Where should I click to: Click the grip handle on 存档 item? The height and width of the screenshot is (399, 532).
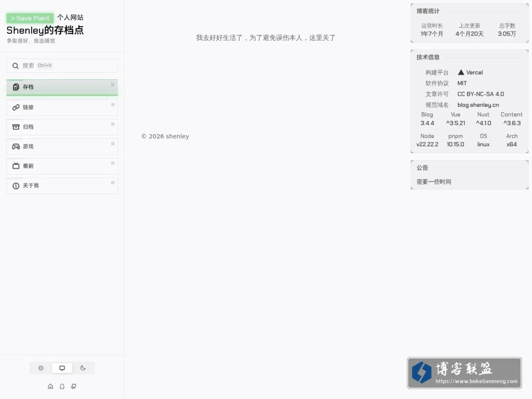pyautogui.click(x=113, y=85)
